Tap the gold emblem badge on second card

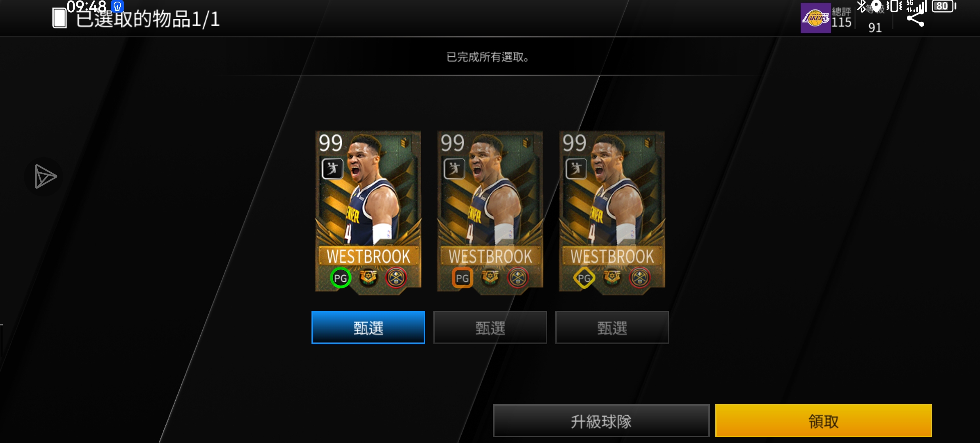point(490,277)
